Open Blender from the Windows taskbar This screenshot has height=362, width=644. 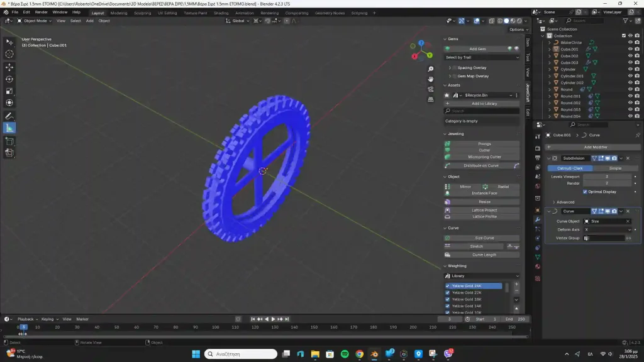(374, 354)
